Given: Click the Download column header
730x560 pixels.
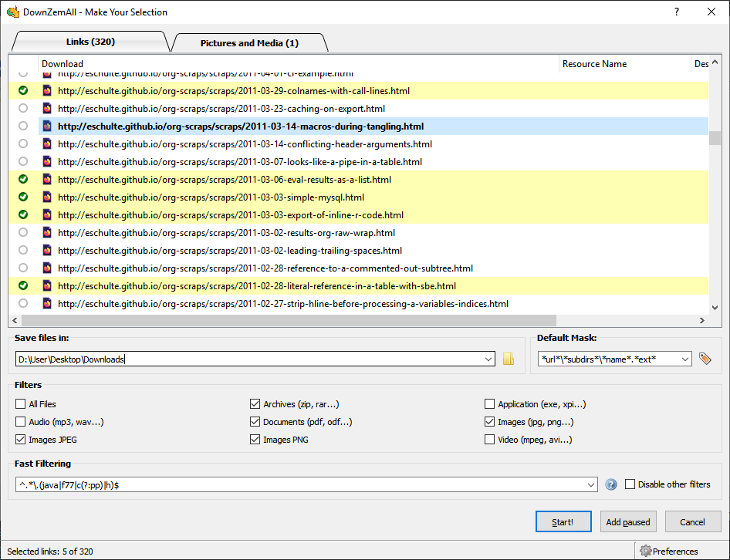Looking at the screenshot, I should (299, 64).
